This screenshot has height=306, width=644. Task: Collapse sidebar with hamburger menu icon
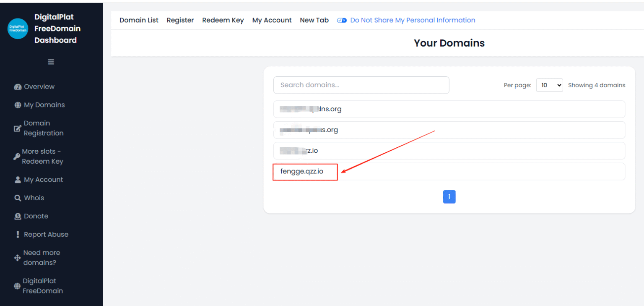click(x=51, y=62)
